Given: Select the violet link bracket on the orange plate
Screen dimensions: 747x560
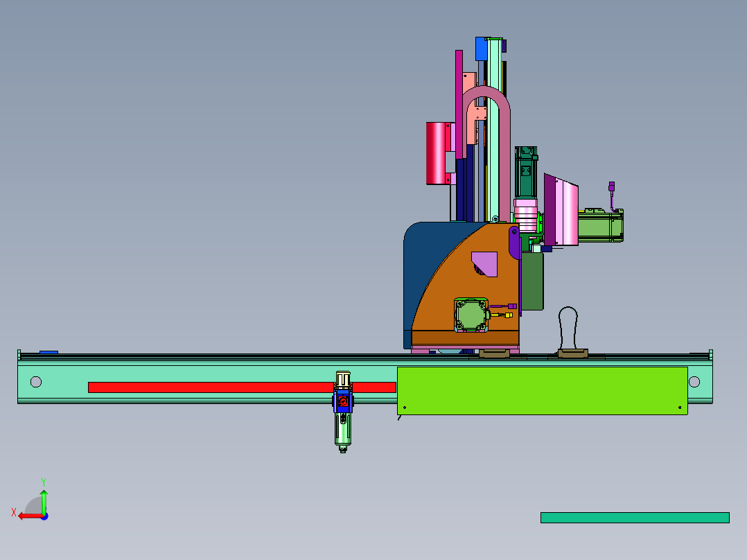Looking at the screenshot, I should tap(514, 243).
